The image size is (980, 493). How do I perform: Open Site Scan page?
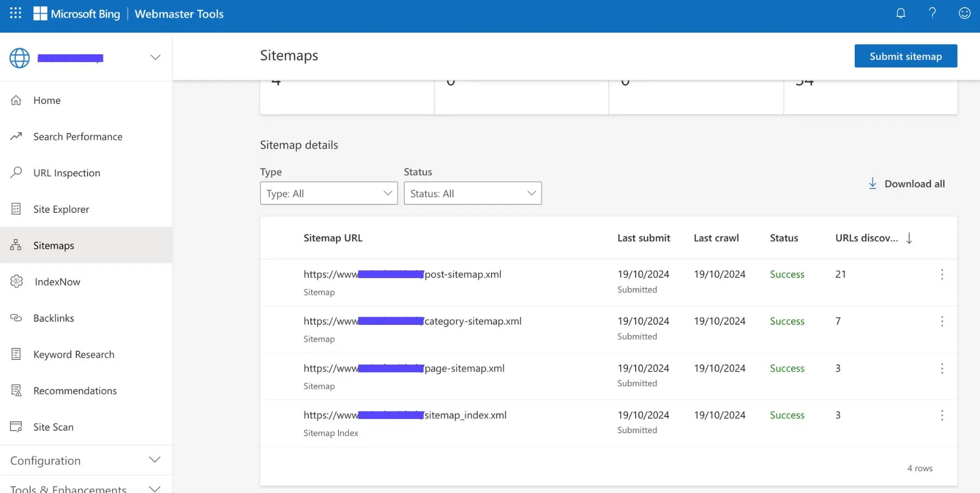(x=86, y=427)
